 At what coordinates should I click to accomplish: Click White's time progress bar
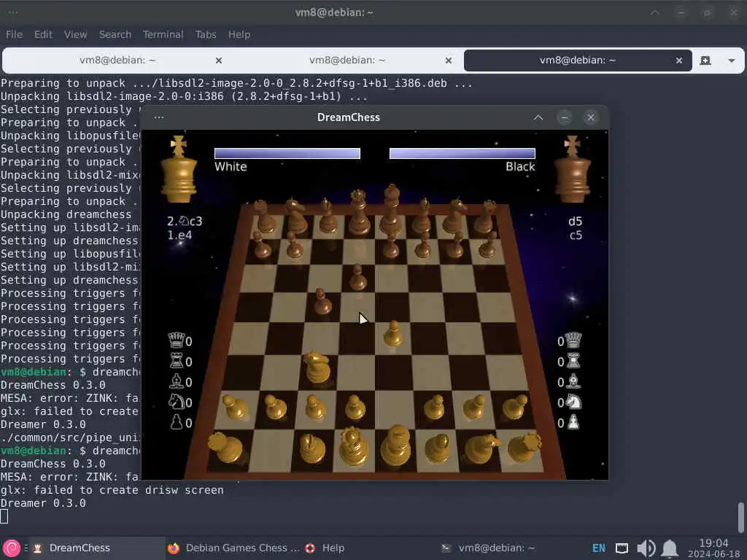click(287, 153)
